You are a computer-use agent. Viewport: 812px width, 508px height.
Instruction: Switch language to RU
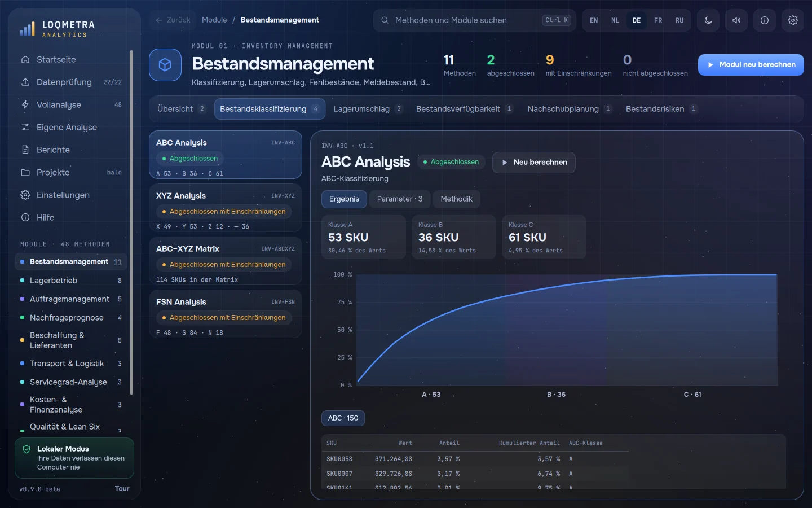tap(679, 20)
